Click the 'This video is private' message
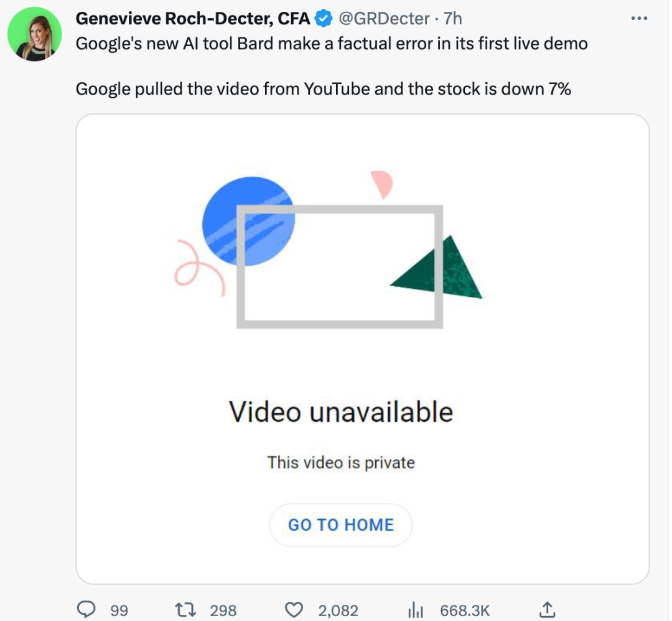Image resolution: width=672 pixels, height=621 pixels. [341, 462]
